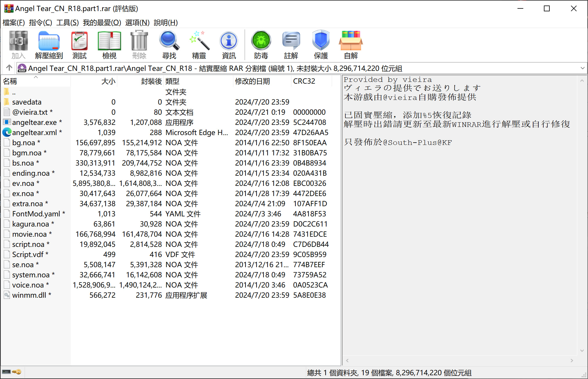Select the savedata folder
The width and height of the screenshot is (588, 379).
[x=27, y=102]
